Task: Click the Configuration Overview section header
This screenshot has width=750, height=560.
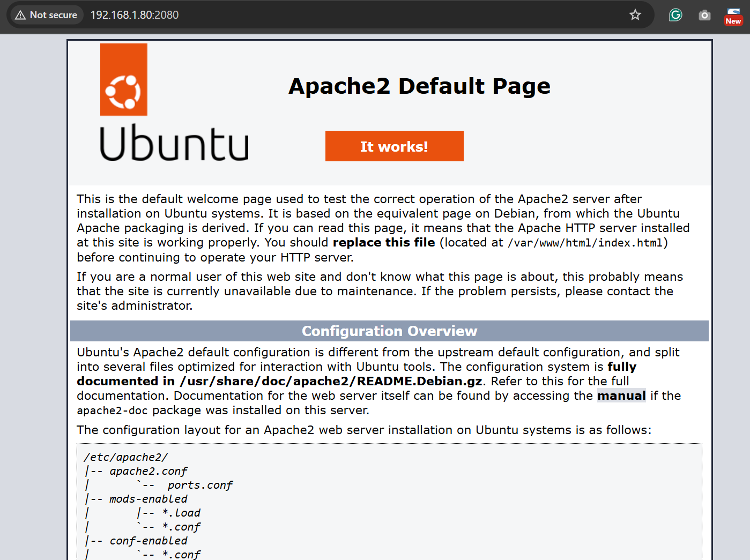Action: point(389,331)
